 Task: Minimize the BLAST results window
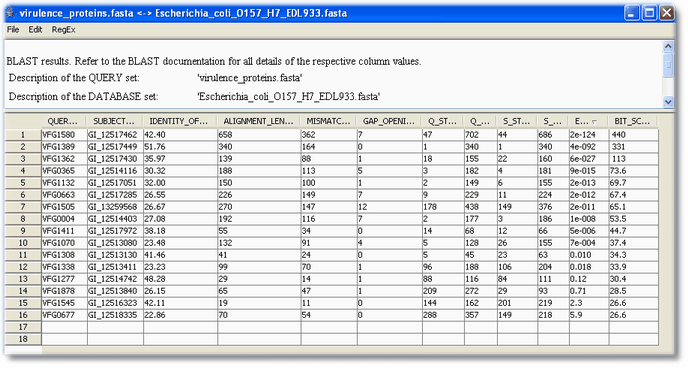click(x=631, y=13)
